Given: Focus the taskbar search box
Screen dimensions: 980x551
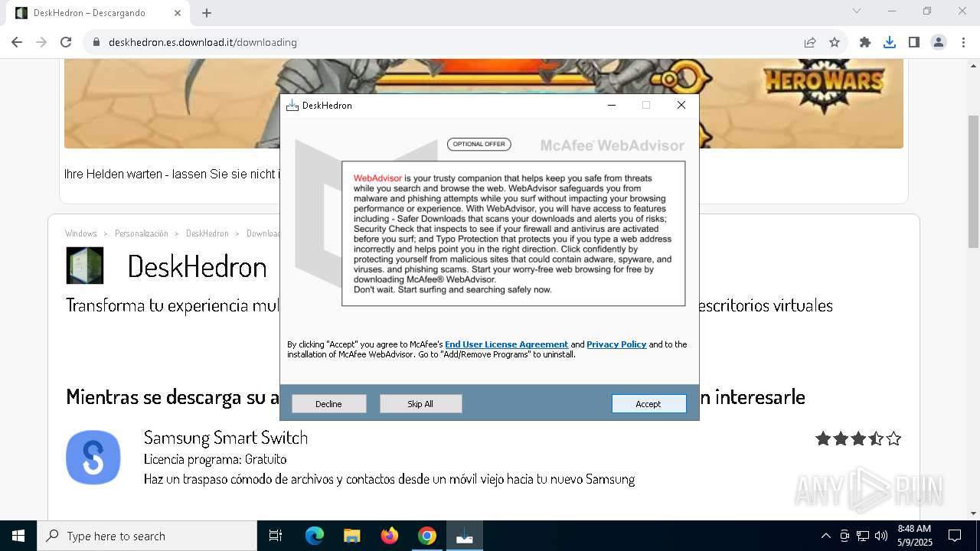Looking at the screenshot, I should (147, 536).
